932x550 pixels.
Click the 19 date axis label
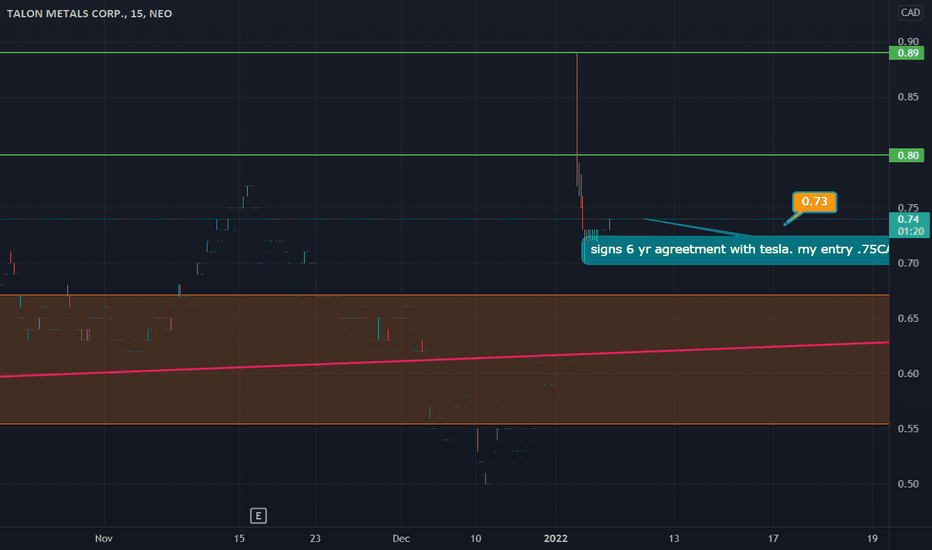(872, 538)
